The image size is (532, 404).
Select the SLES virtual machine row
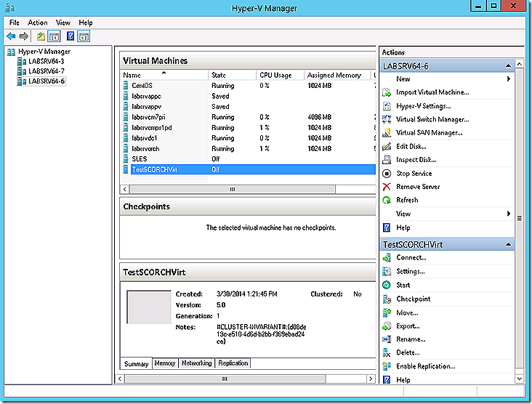point(249,158)
